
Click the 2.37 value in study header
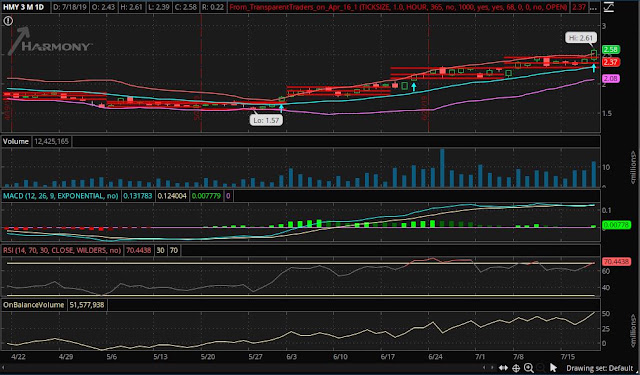pyautogui.click(x=579, y=7)
